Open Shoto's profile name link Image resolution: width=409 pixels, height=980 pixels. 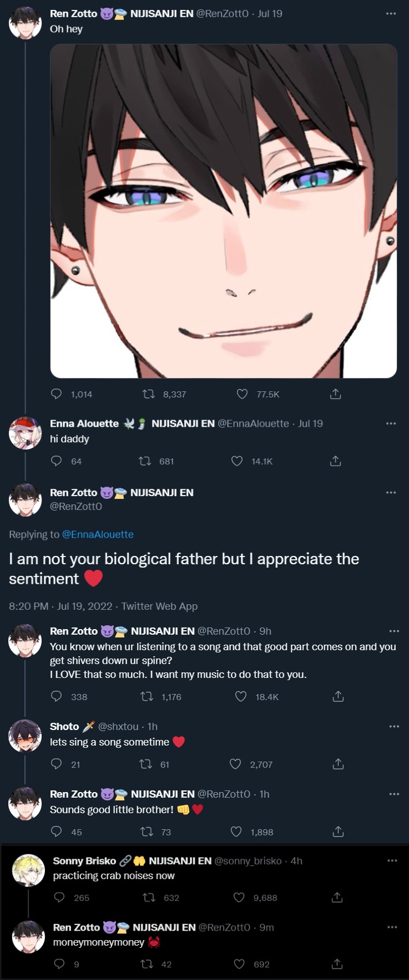pos(64,726)
